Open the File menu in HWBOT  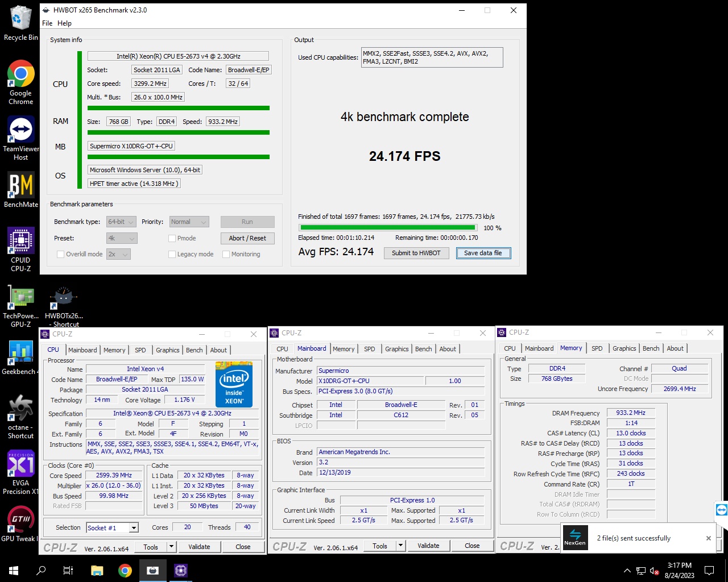click(47, 23)
